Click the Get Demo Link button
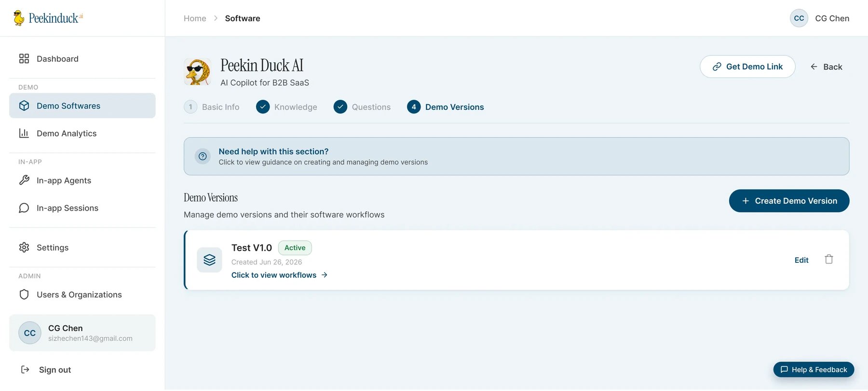868x391 pixels. [747, 67]
